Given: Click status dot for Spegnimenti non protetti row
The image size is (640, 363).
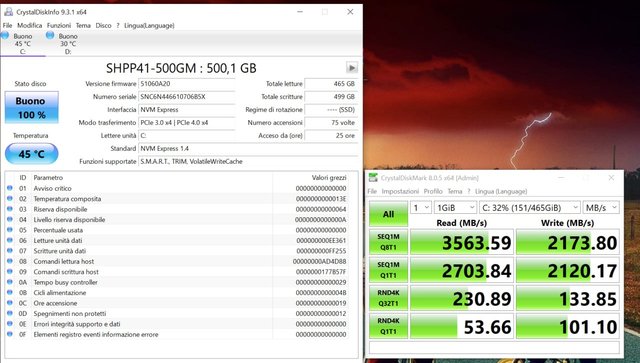Looking at the screenshot, I should pyautogui.click(x=10, y=314).
